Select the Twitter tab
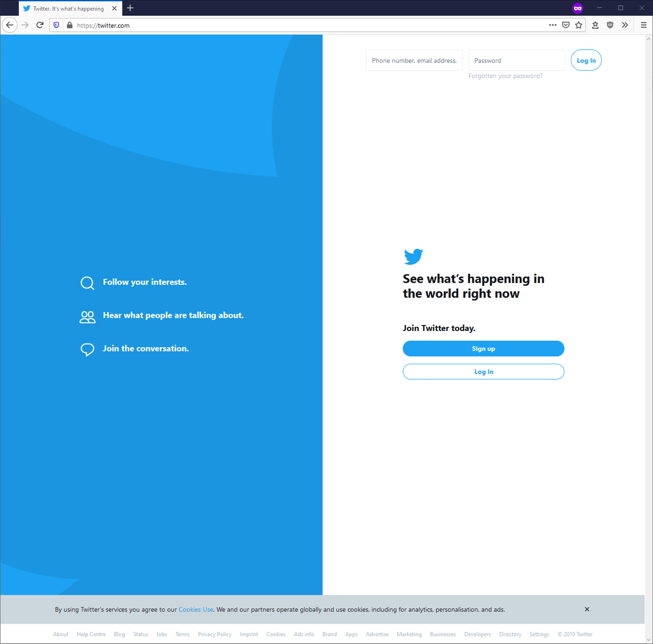The image size is (653, 644). point(71,9)
